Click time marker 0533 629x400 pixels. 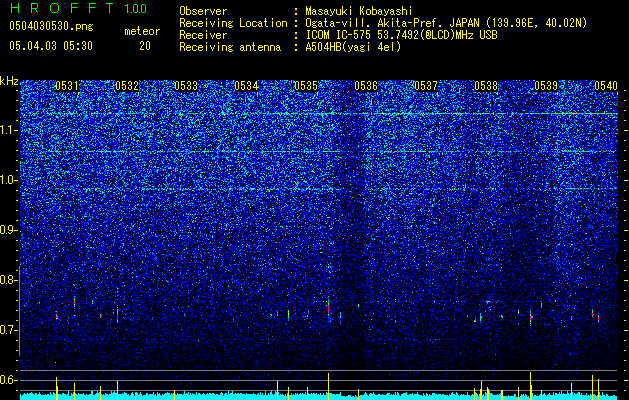186,86
